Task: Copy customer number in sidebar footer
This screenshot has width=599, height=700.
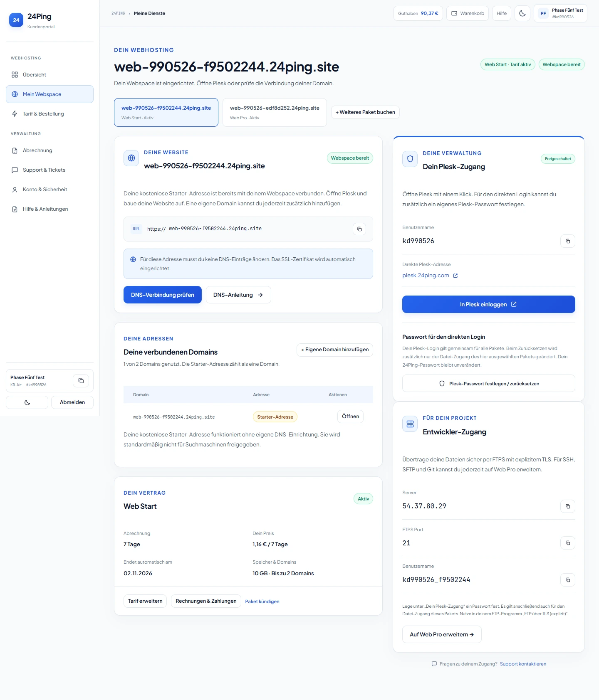Action: [x=81, y=381]
